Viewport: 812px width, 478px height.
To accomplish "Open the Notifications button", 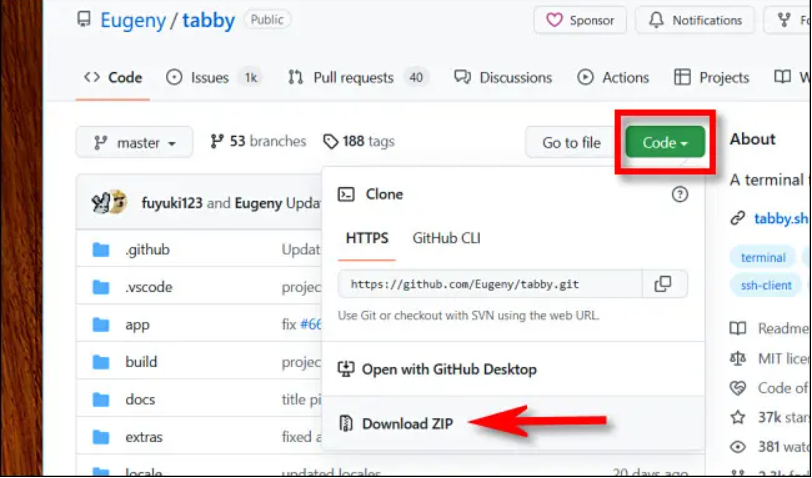I will pos(695,20).
